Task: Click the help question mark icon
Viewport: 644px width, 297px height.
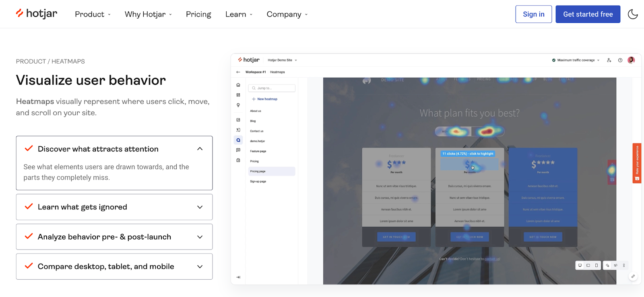Action: tap(620, 60)
